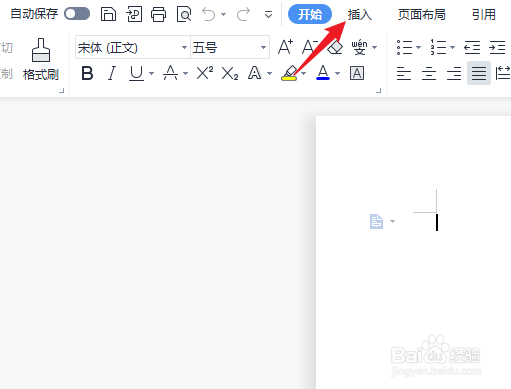This screenshot has height=389, width=511.
Task: Toggle Superscript X² formatting
Action: coord(205,73)
